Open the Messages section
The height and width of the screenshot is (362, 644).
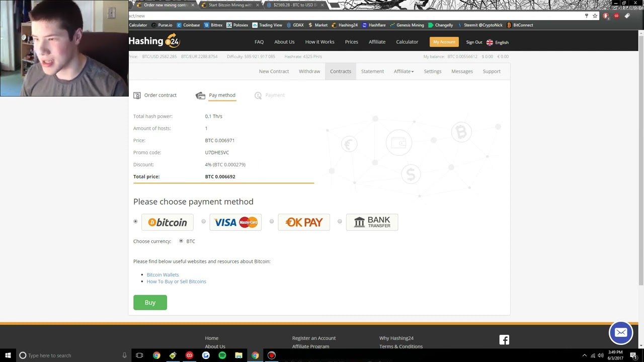pyautogui.click(x=462, y=71)
